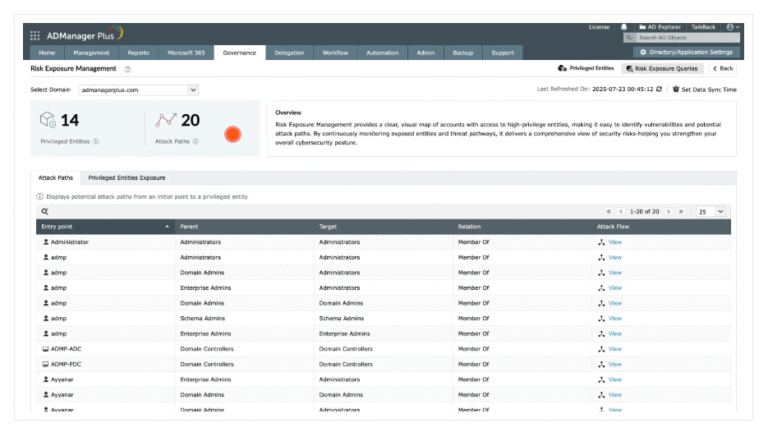
Task: Open the Select Domain dropdown
Action: coord(139,90)
